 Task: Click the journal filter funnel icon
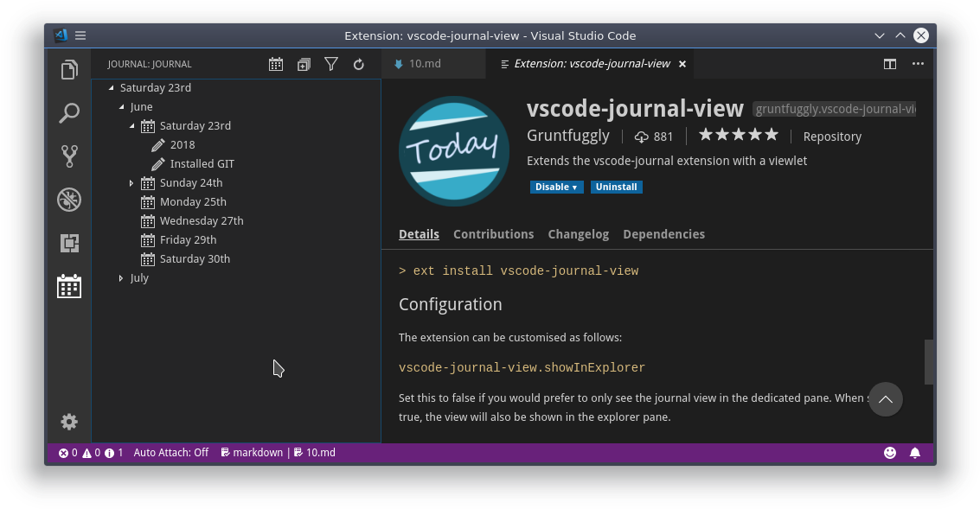(x=331, y=64)
